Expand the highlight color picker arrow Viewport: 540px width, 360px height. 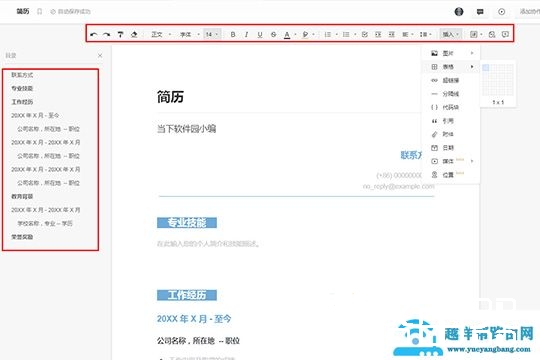[x=313, y=34]
